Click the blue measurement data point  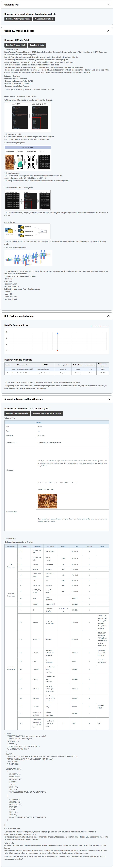[x=58, y=334]
